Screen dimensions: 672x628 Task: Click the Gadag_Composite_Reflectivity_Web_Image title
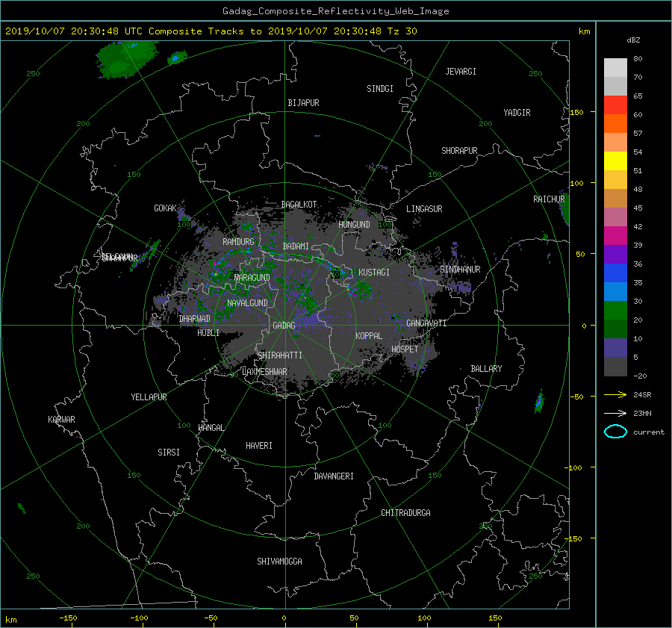(335, 11)
